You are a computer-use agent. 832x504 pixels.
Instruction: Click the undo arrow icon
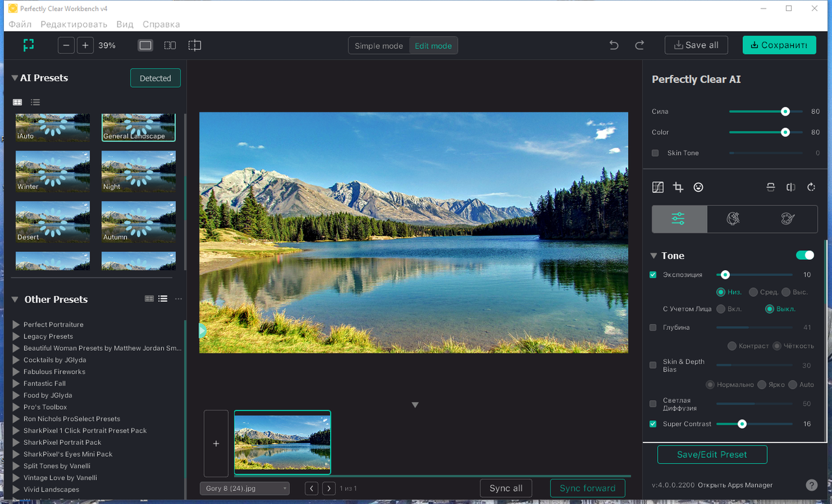614,45
